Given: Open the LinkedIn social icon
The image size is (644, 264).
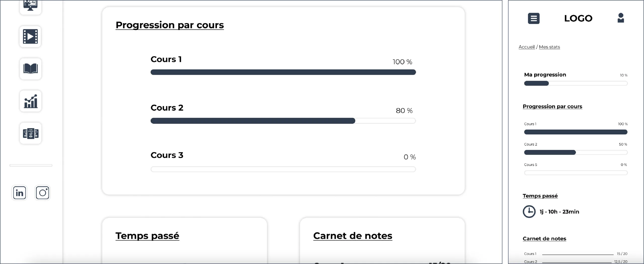Looking at the screenshot, I should pos(20,193).
